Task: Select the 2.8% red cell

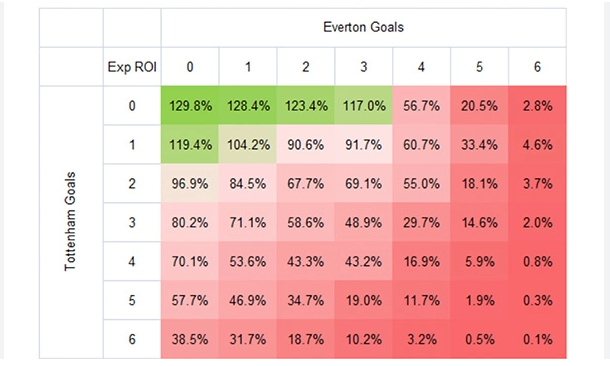Action: coord(537,105)
